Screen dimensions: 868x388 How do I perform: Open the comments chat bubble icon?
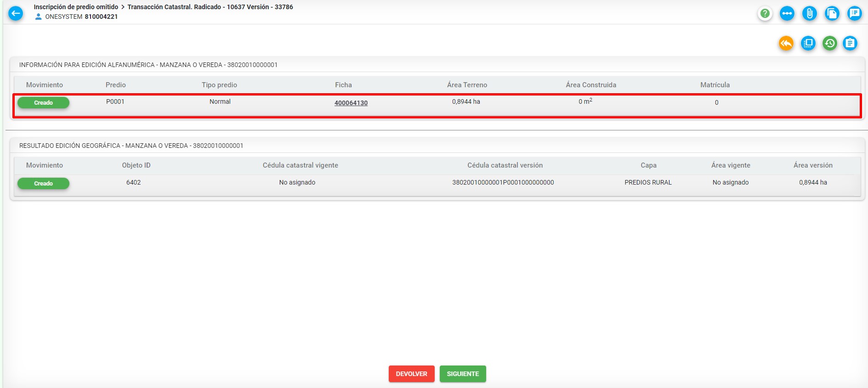point(855,13)
